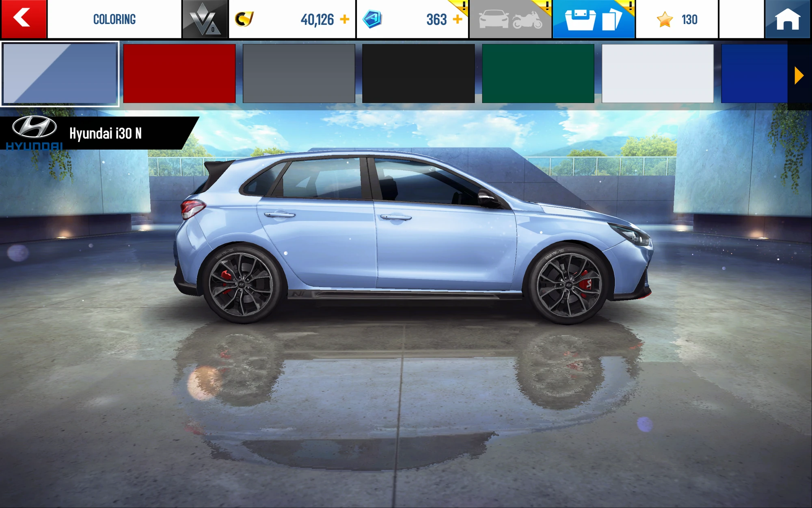Select the league rank badge icon

205,18
